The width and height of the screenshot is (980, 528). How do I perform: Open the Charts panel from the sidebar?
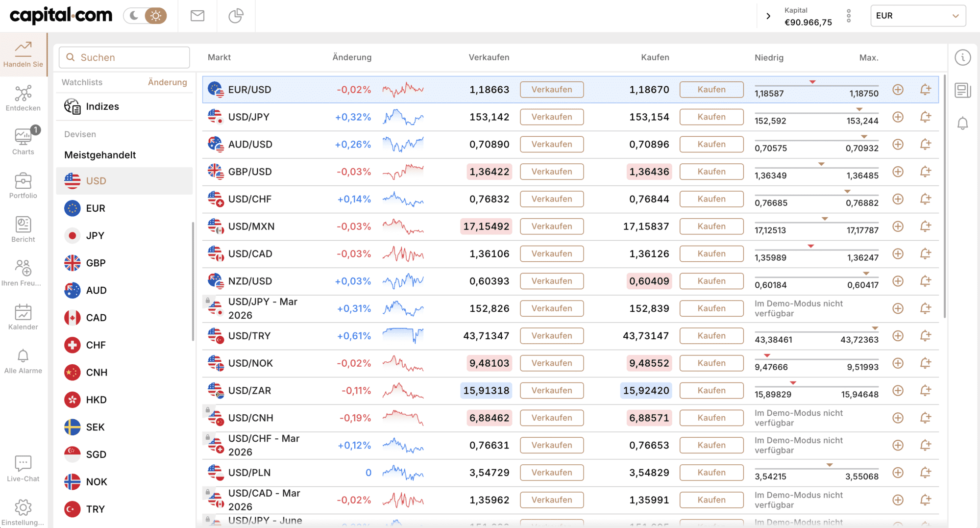(x=23, y=141)
